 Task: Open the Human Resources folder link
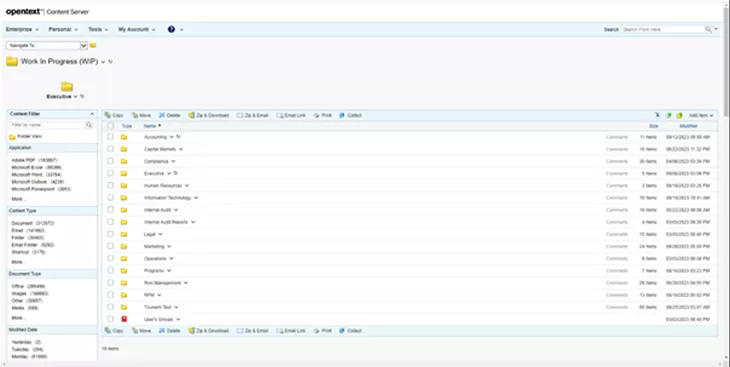click(163, 185)
